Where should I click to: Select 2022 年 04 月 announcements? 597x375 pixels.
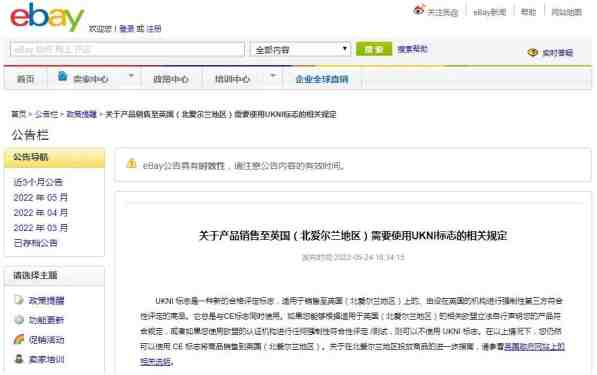[x=40, y=212]
